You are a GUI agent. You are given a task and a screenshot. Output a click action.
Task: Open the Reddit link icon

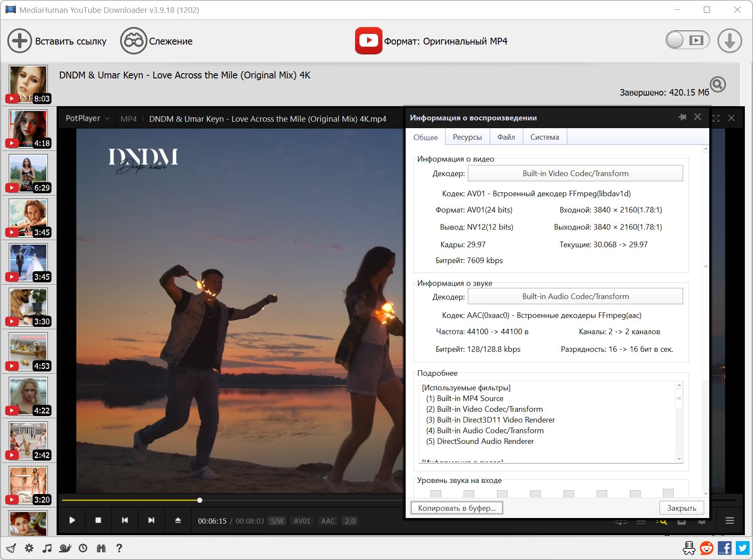click(706, 548)
